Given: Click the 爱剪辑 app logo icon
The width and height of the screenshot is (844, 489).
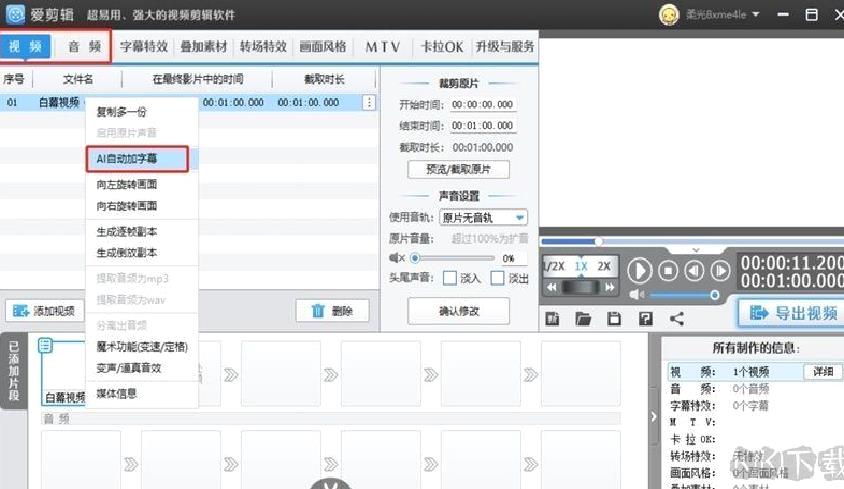Looking at the screenshot, I should [x=15, y=15].
